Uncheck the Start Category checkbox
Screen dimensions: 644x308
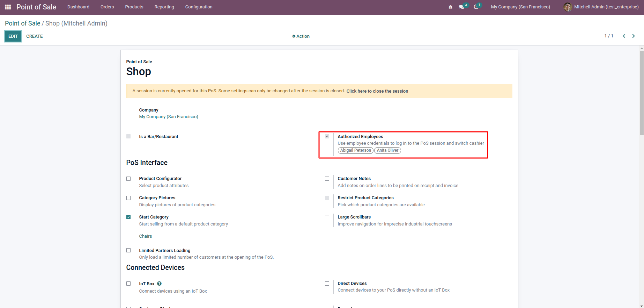[128, 217]
